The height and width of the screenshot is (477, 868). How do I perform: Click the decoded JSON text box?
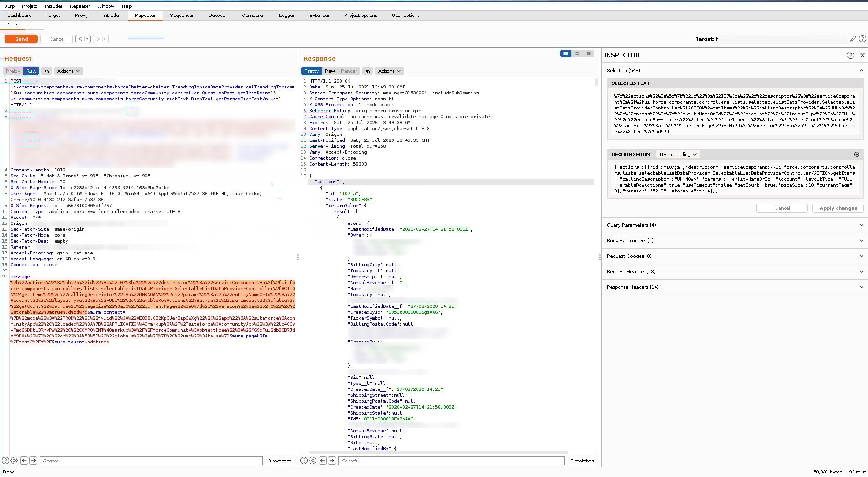734,179
